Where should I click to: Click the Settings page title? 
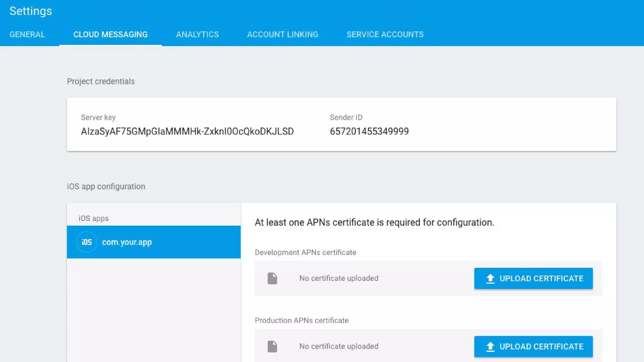coord(31,11)
